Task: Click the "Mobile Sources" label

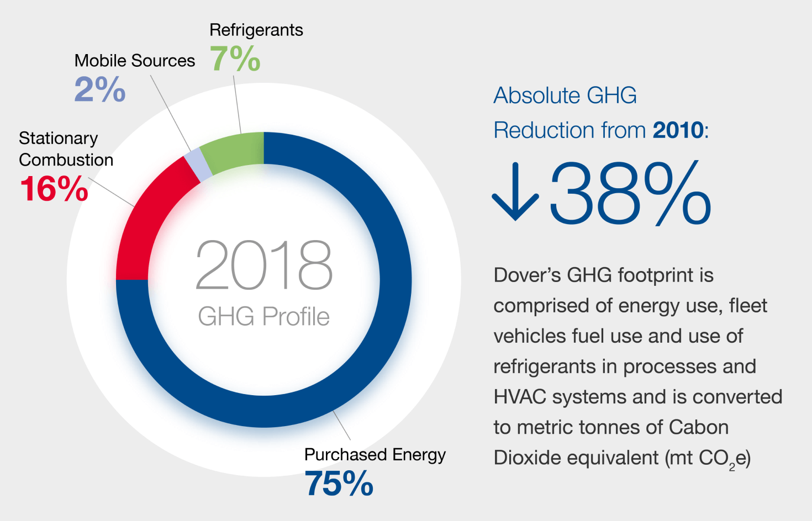Action: tap(135, 61)
